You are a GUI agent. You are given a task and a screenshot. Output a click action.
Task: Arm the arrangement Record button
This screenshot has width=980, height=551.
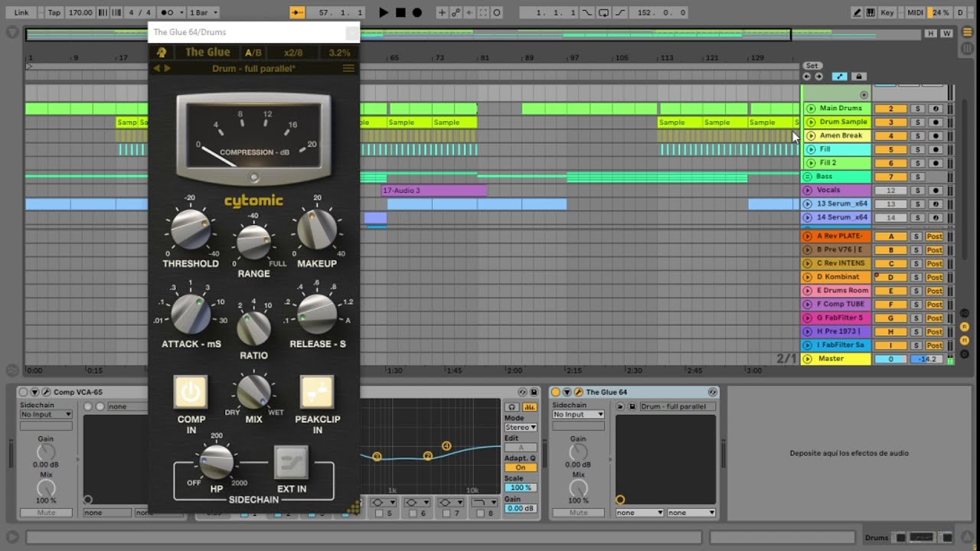tap(417, 12)
